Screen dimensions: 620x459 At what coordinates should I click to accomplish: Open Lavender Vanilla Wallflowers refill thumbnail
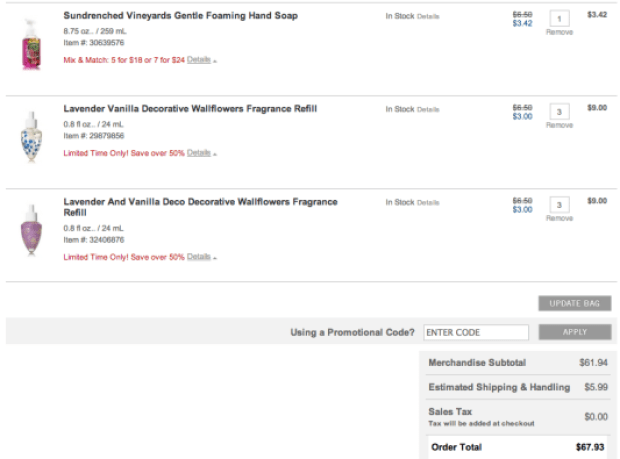coord(31,137)
